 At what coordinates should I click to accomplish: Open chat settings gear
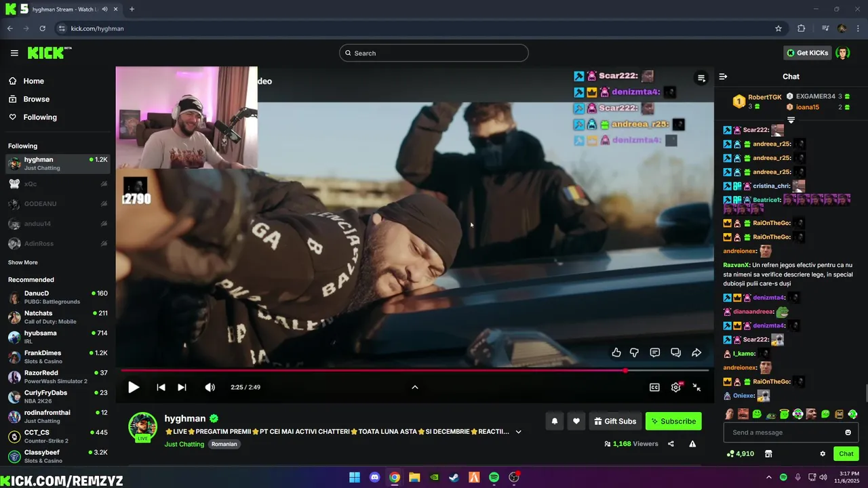823,453
